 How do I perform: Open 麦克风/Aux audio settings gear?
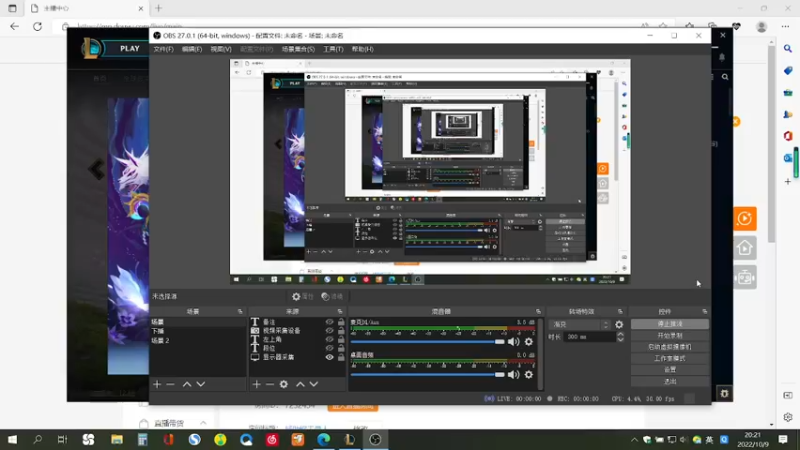pos(529,342)
